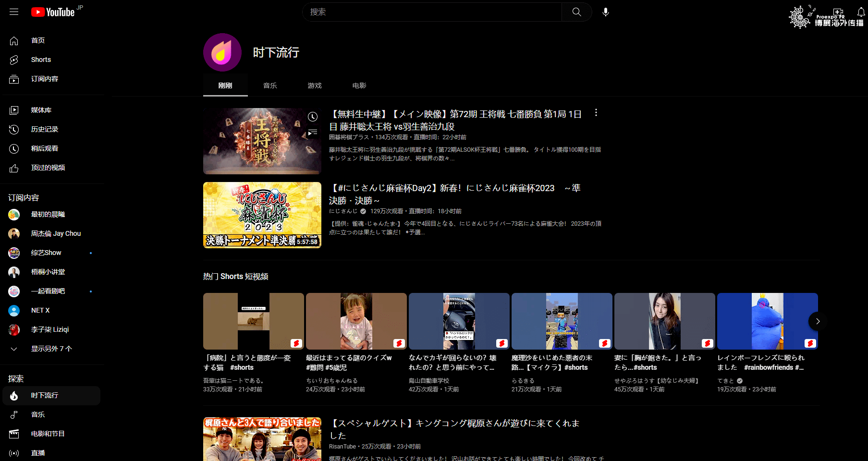Open 周杰倫 Jay Chou channel
This screenshot has height=461, width=868.
pyautogui.click(x=51, y=233)
